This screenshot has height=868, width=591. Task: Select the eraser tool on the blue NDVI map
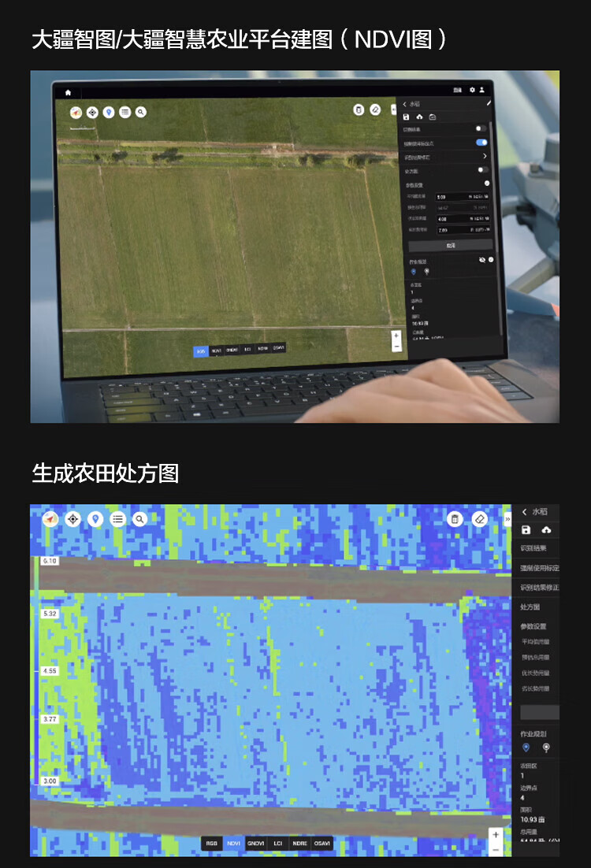tap(480, 518)
